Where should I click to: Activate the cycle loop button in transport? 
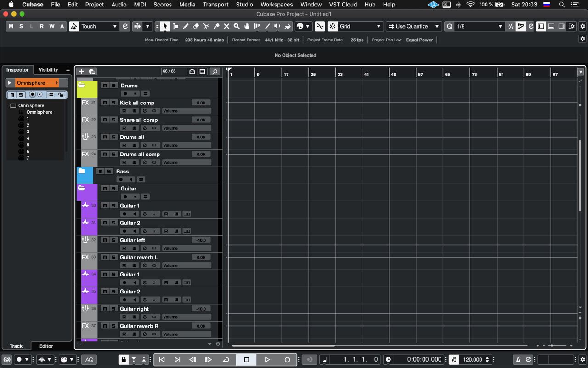(226, 360)
